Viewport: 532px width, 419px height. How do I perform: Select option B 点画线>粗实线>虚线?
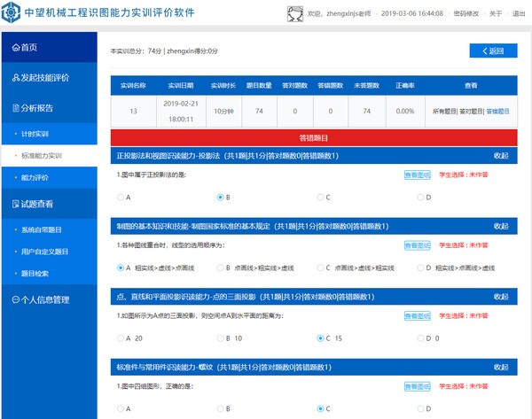[220, 268]
